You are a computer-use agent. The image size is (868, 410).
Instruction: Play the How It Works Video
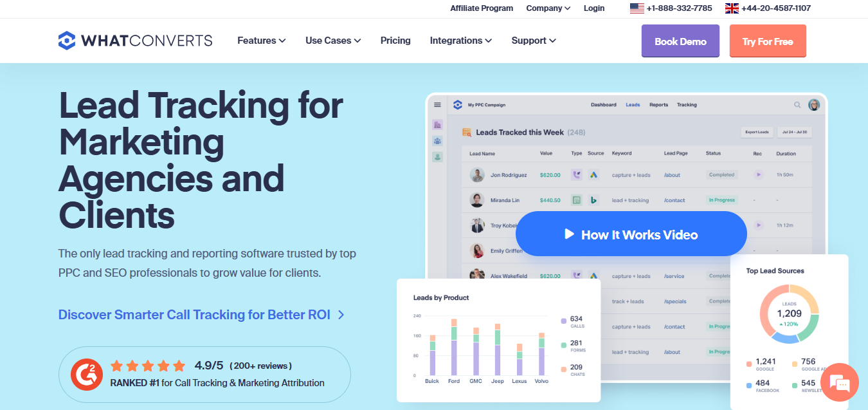click(631, 234)
